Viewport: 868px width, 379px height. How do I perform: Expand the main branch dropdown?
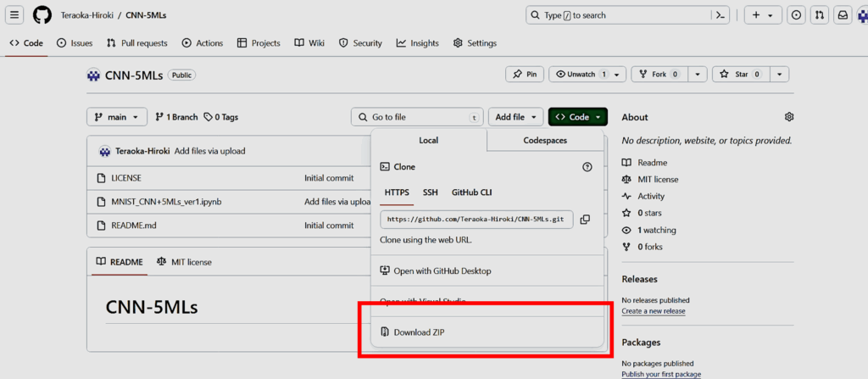[117, 117]
